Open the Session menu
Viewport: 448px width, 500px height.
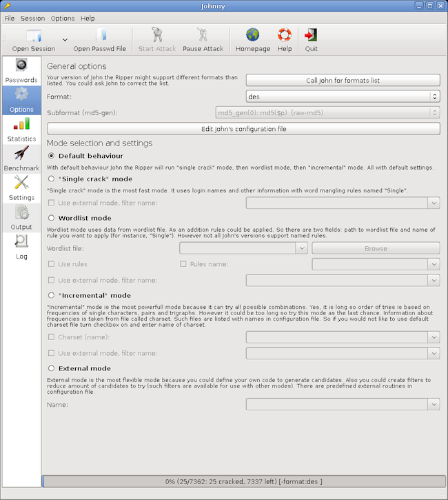tap(32, 19)
